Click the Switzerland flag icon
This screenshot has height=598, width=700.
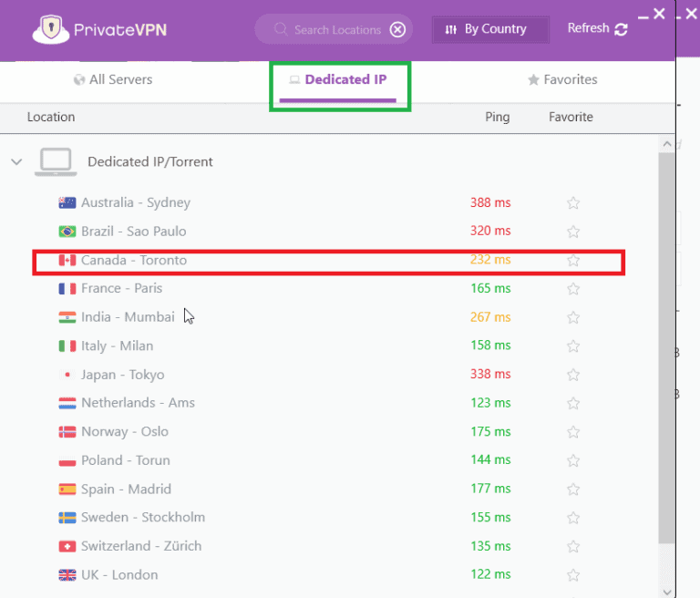[67, 546]
